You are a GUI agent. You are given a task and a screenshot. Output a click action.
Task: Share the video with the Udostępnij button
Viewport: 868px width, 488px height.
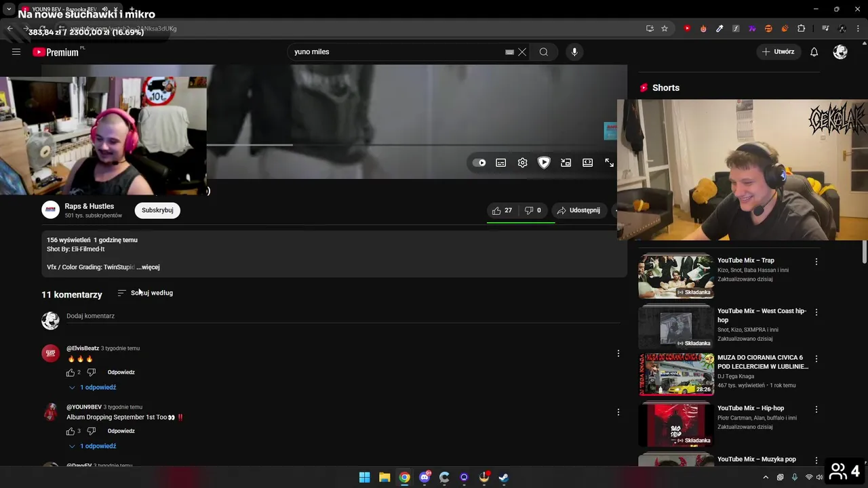578,211
